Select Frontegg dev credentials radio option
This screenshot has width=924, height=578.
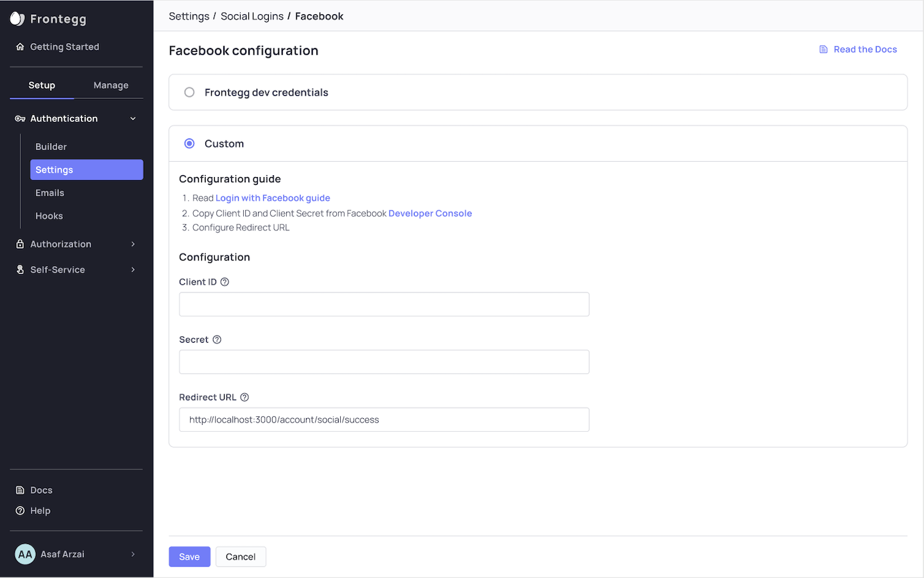point(189,92)
